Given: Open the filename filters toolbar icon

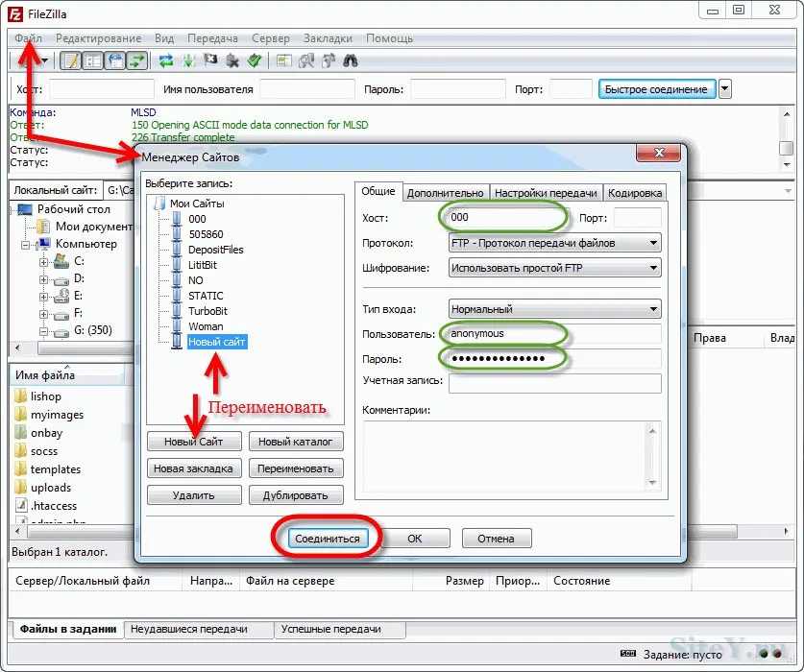Looking at the screenshot, I should click(x=283, y=61).
